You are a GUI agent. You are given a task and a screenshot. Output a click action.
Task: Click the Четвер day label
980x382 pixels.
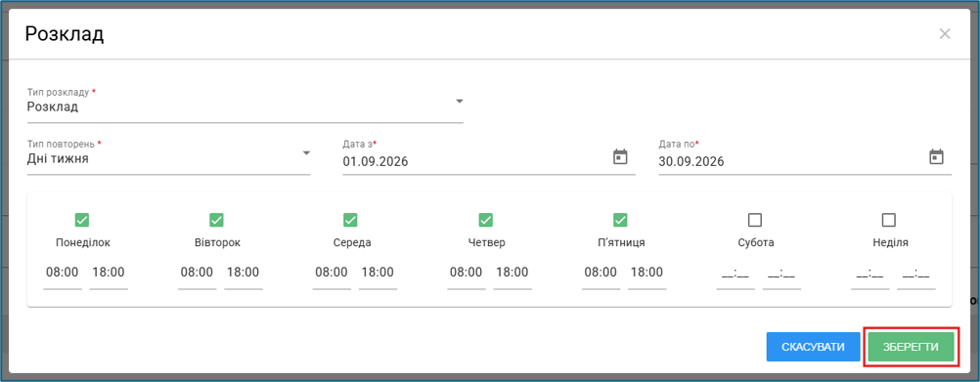pos(486,243)
